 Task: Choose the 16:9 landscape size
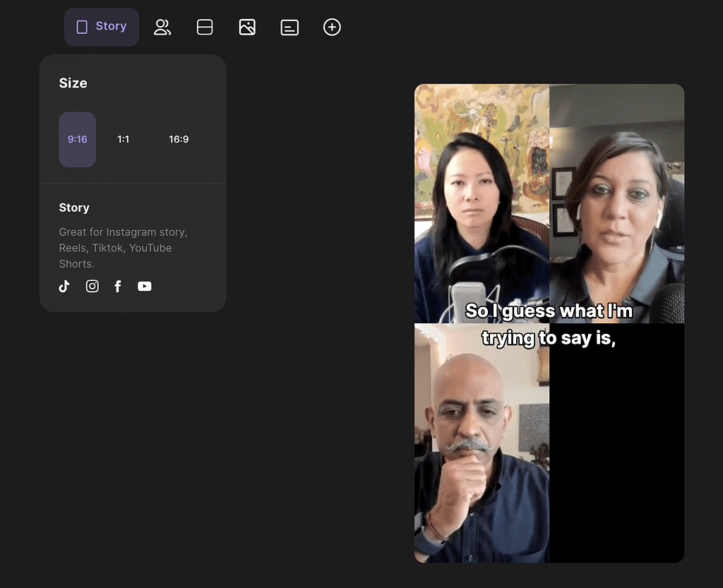[x=179, y=140]
